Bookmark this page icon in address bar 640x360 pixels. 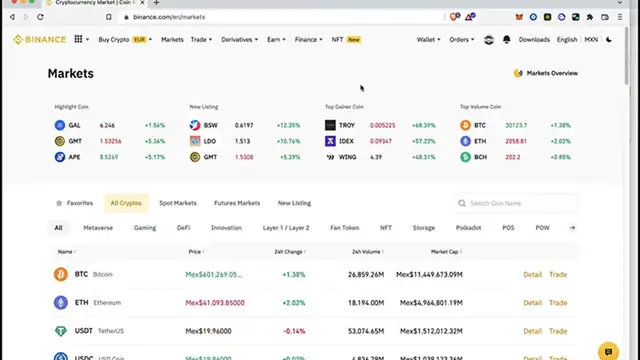(x=109, y=17)
